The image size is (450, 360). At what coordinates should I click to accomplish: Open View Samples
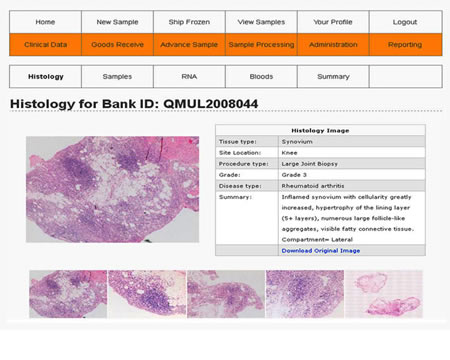(261, 22)
